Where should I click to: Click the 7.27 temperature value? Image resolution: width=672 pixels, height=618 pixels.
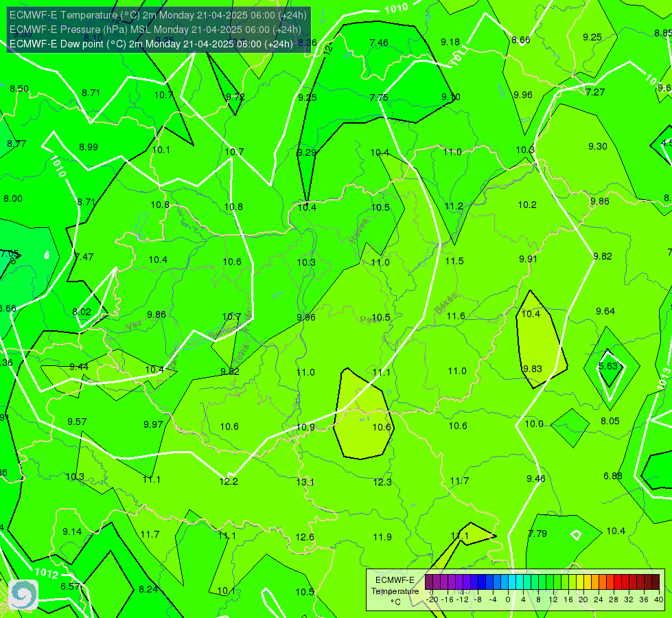[x=595, y=92]
